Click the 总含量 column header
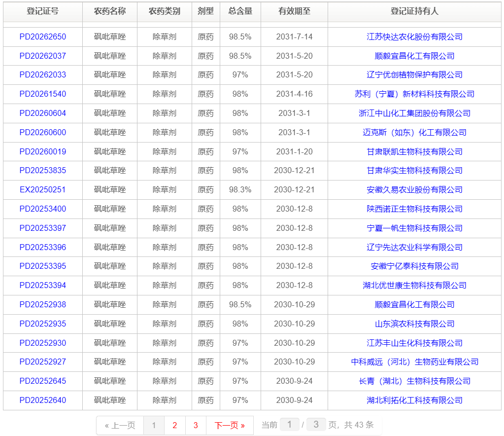 pos(240,11)
